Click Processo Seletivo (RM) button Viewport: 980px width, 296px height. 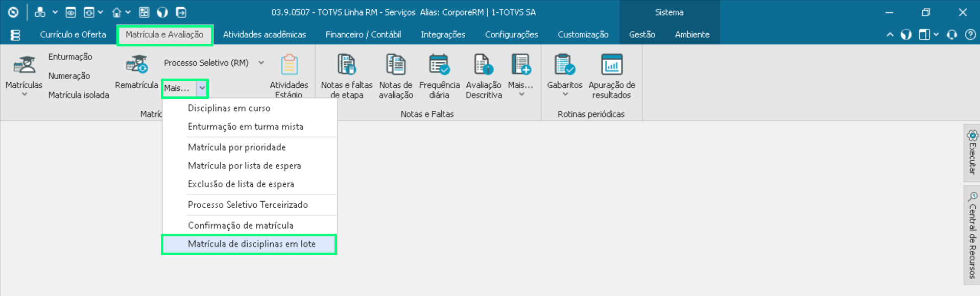click(x=206, y=63)
